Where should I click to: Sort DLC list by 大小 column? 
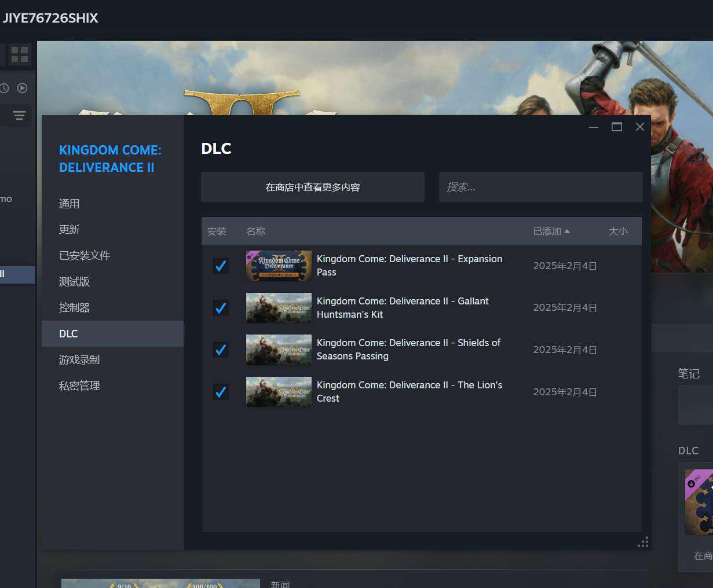tap(618, 231)
